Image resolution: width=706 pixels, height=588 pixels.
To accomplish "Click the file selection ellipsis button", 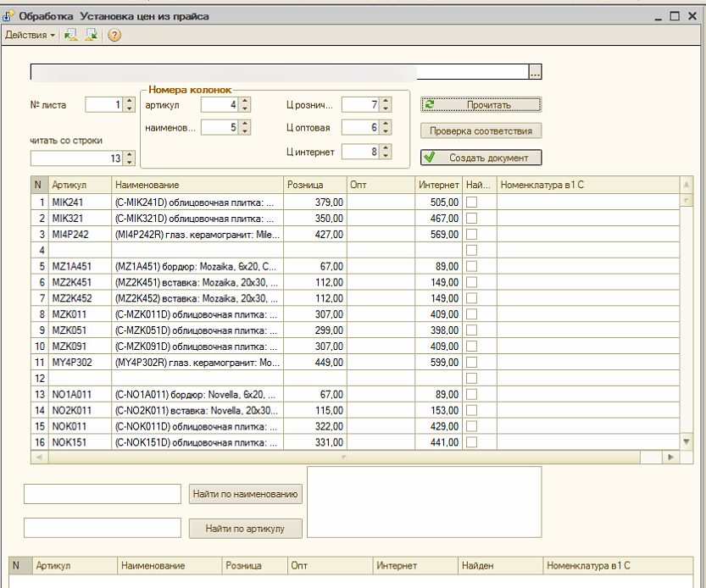I will [x=535, y=72].
